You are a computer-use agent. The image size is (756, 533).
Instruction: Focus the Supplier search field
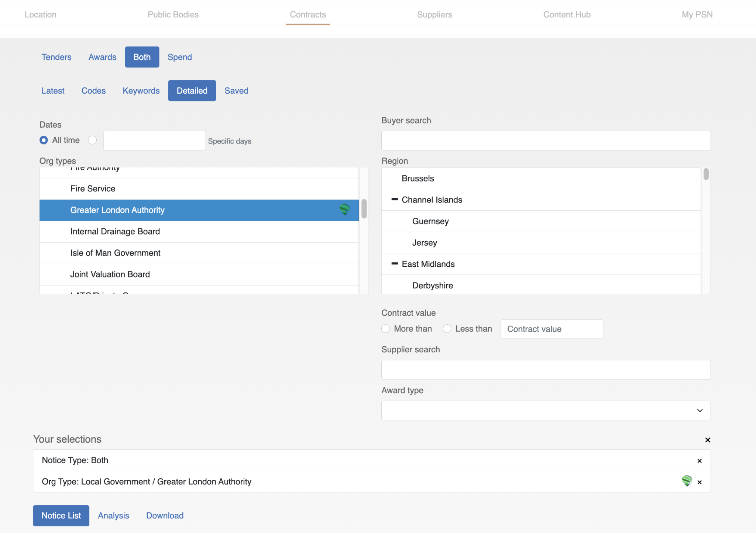546,370
